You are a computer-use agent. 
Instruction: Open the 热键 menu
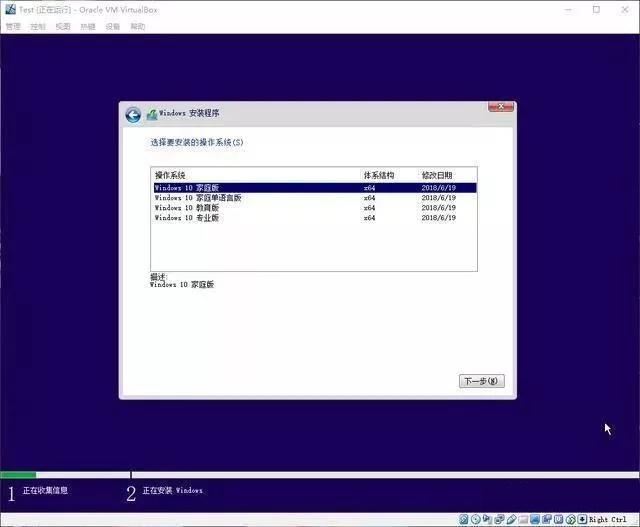(88, 27)
